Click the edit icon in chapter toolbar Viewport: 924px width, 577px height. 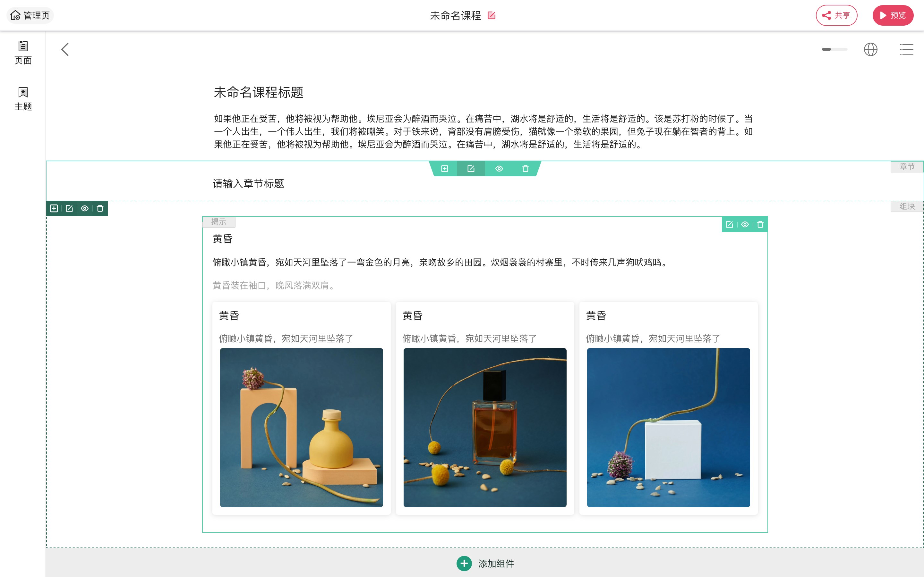pos(471,169)
